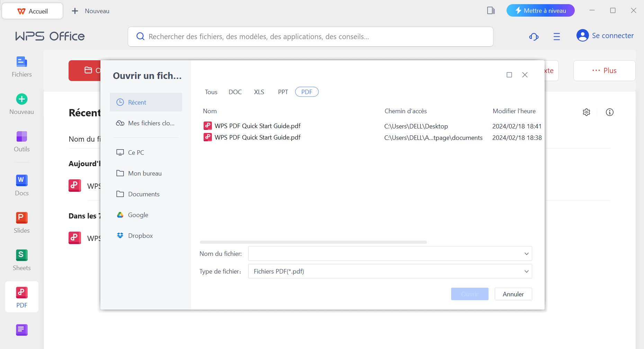Viewport: 644px width, 349px height.
Task: Select the PDF filter tab
Action: 307,92
